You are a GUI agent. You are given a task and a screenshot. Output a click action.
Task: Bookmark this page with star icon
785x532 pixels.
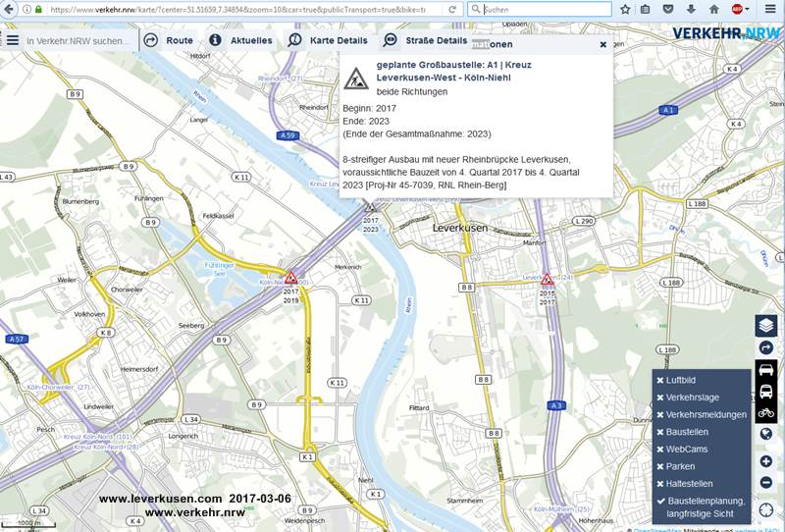[625, 9]
